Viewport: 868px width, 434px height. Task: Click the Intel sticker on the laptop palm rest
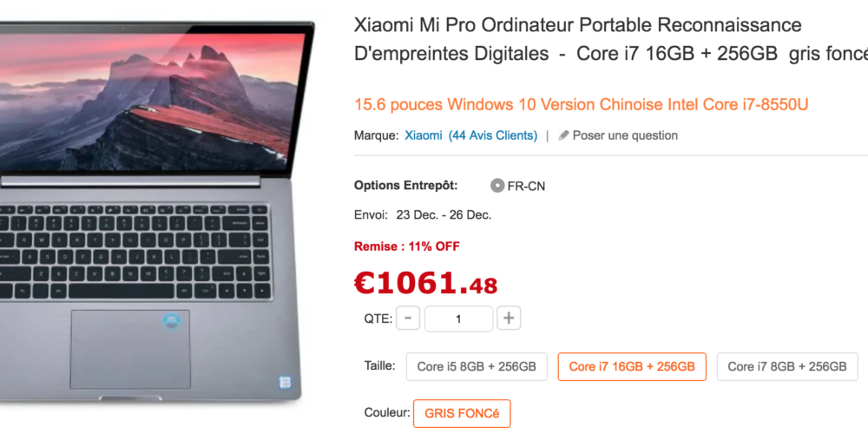(286, 383)
